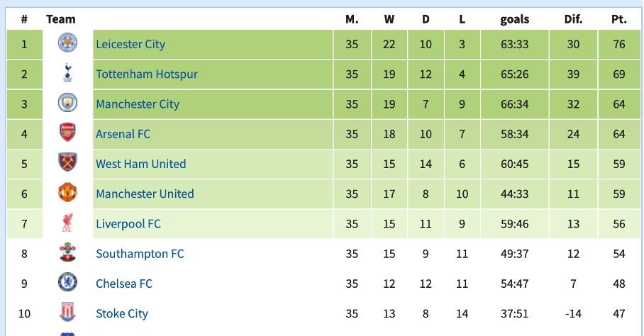The height and width of the screenshot is (336, 644).
Task: Go to West Ham United page
Action: (141, 164)
